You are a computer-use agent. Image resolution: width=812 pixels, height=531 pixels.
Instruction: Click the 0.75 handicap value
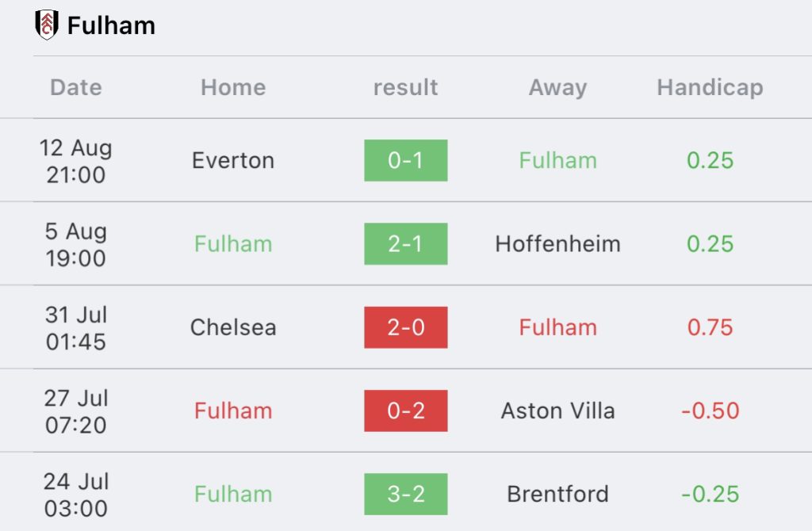click(x=710, y=327)
